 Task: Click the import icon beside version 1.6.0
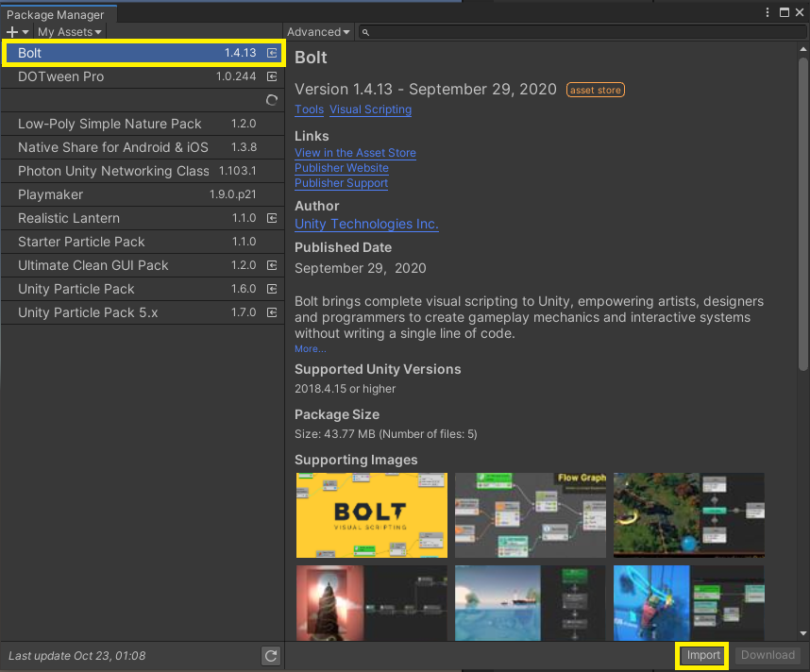pyautogui.click(x=272, y=289)
